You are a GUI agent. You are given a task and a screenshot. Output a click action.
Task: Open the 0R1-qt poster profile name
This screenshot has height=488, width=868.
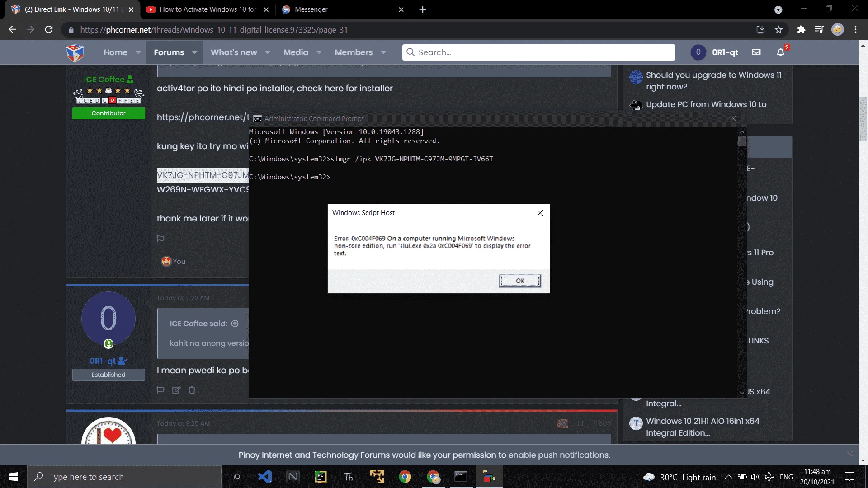[103, 361]
